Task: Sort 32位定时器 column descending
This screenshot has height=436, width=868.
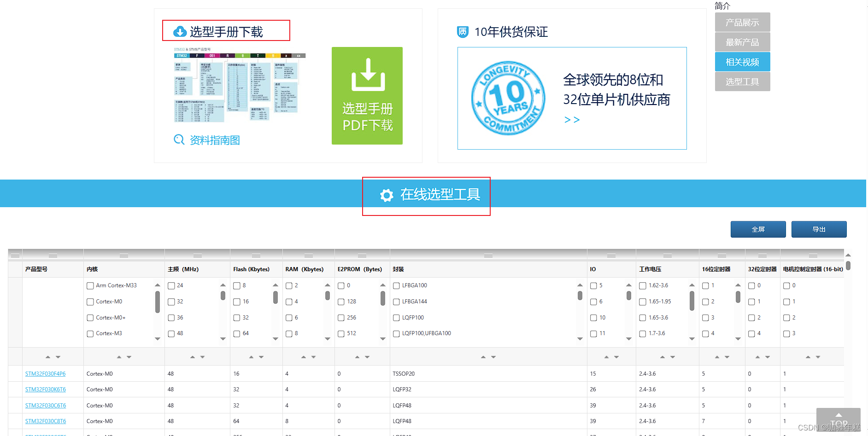Action: coord(768,357)
